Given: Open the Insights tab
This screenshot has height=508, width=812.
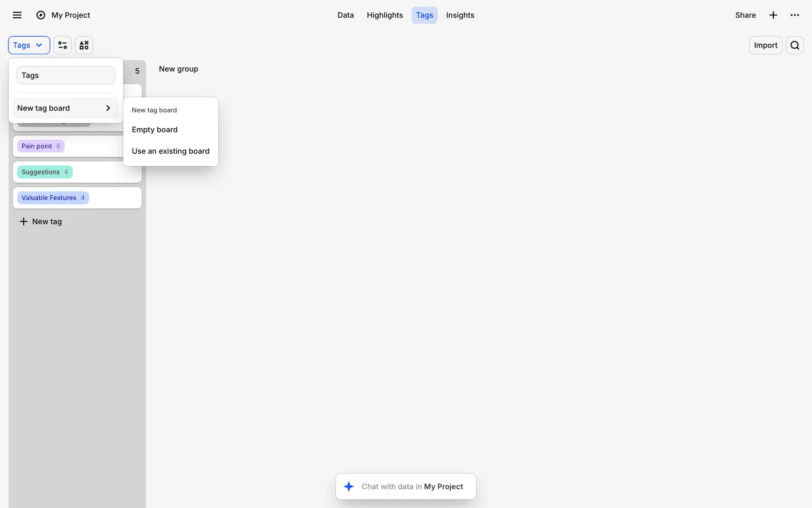Looking at the screenshot, I should point(460,15).
